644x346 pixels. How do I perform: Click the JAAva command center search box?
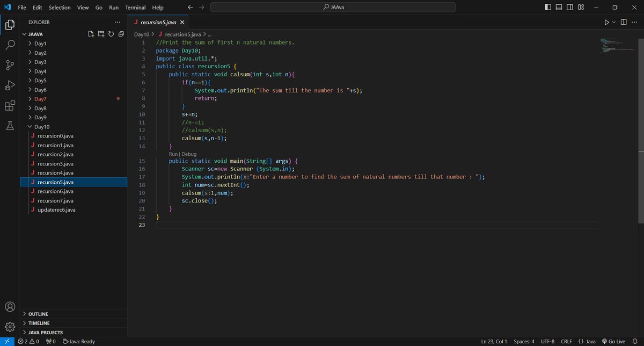(x=333, y=8)
